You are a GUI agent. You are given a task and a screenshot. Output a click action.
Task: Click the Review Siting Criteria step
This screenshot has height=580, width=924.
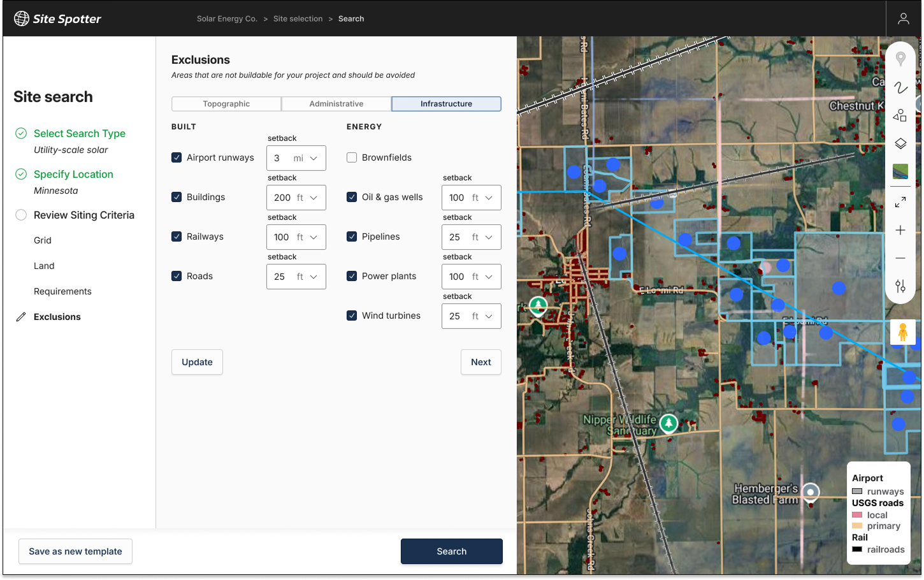click(84, 215)
